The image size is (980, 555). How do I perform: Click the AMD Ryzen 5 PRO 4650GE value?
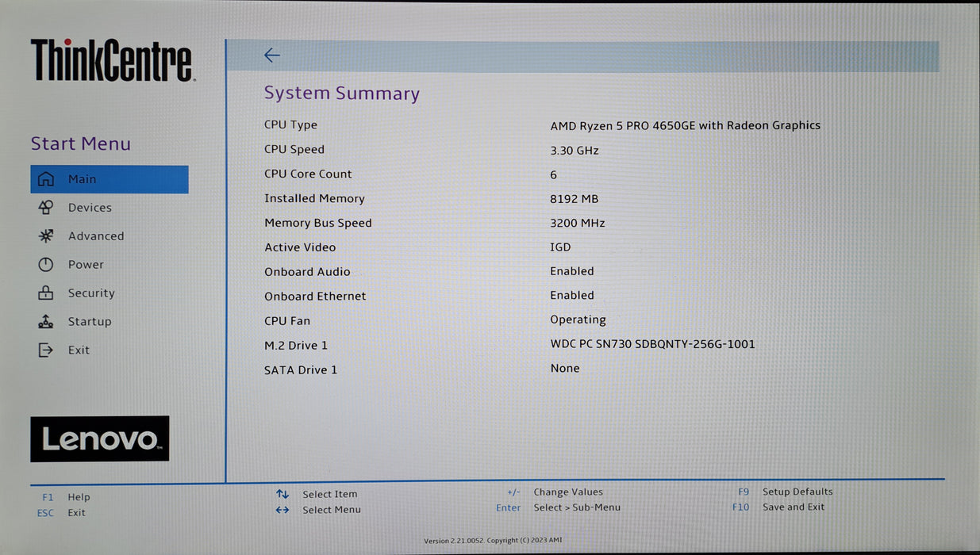[686, 125]
